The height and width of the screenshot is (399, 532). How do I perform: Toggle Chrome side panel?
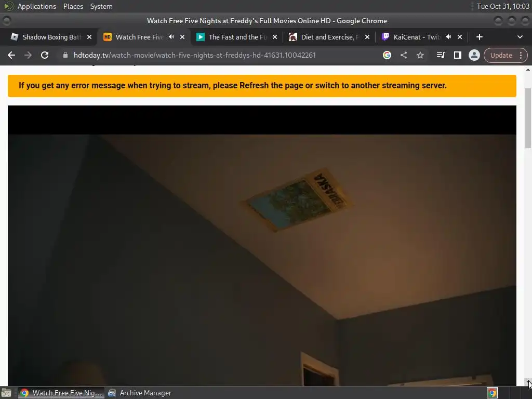pos(457,55)
